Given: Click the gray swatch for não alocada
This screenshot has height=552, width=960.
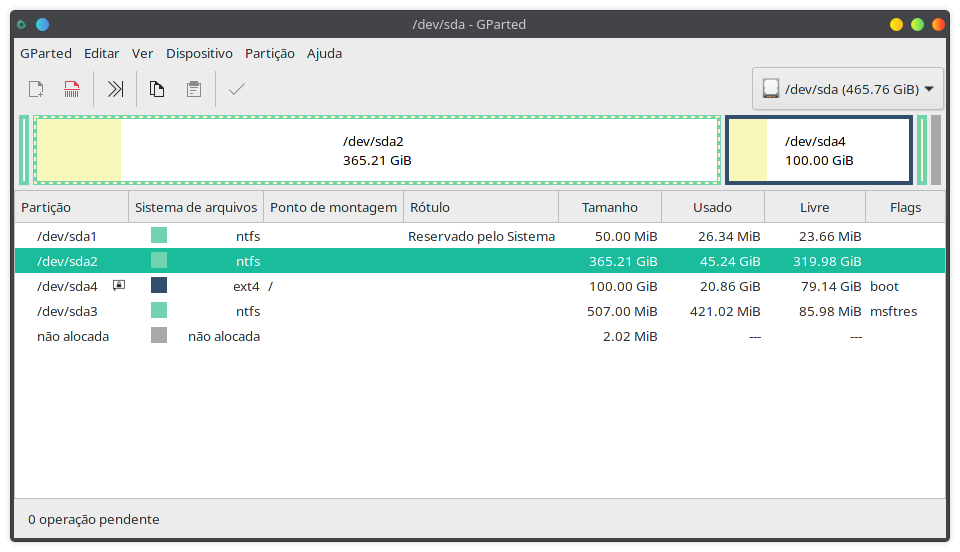Looking at the screenshot, I should click(x=159, y=335).
